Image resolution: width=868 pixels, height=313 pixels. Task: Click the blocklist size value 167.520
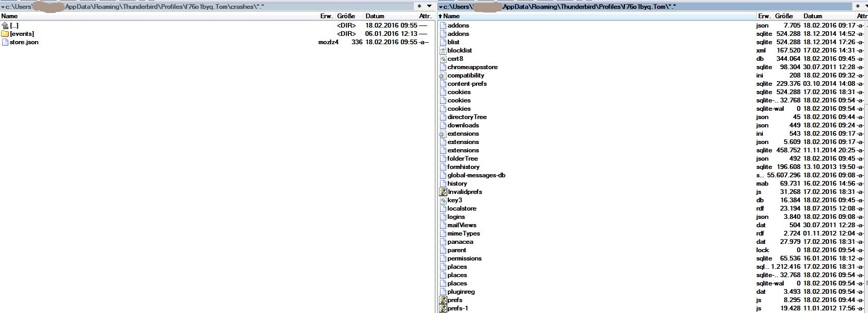(x=788, y=50)
